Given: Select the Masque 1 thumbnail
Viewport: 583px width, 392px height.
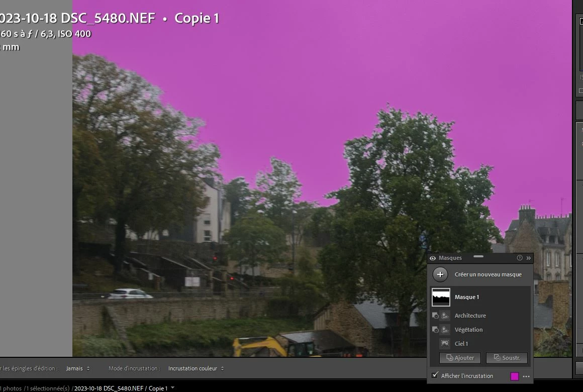Looking at the screenshot, I should pyautogui.click(x=441, y=297).
